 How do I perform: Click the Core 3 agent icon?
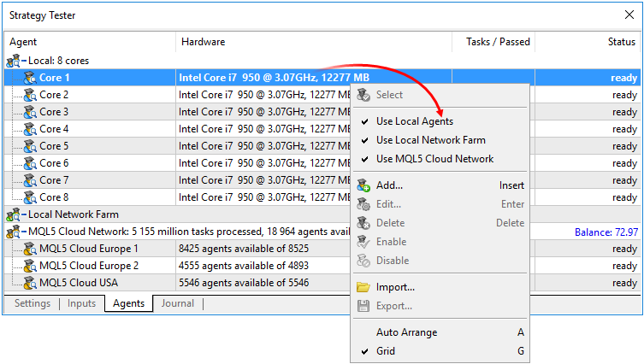[x=30, y=112]
